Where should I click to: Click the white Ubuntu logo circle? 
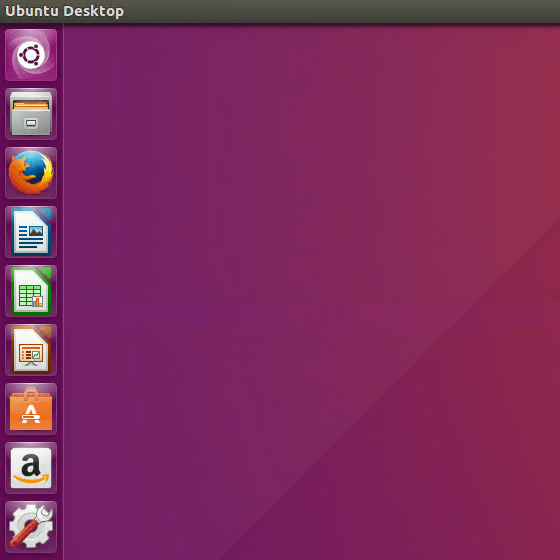click(31, 55)
